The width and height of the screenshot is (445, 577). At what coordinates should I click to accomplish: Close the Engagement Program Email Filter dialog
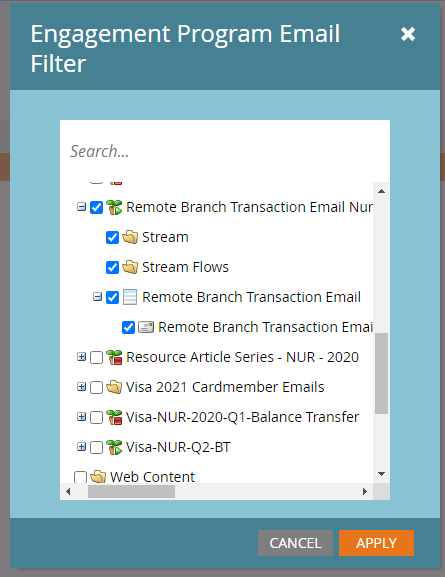(x=408, y=34)
